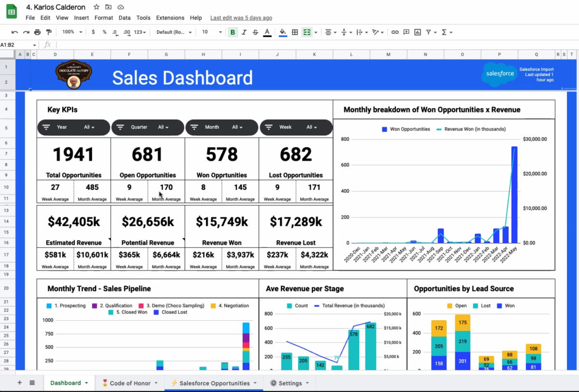Click the functions sigma icon
Image resolution: width=579 pixels, height=392 pixels.
[x=444, y=32]
